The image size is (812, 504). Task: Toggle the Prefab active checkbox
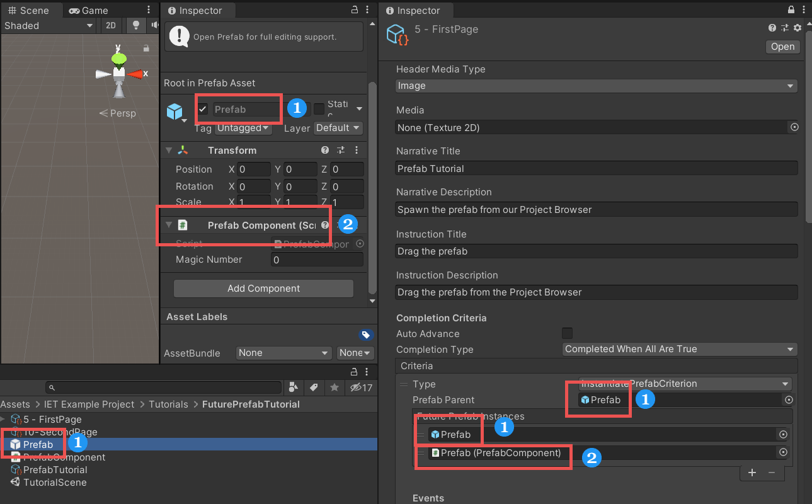click(203, 109)
